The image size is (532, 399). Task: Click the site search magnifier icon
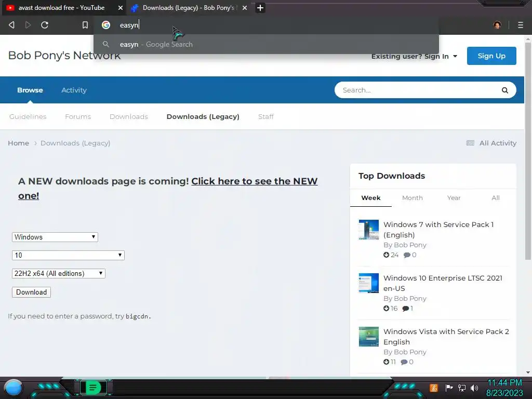[505, 90]
